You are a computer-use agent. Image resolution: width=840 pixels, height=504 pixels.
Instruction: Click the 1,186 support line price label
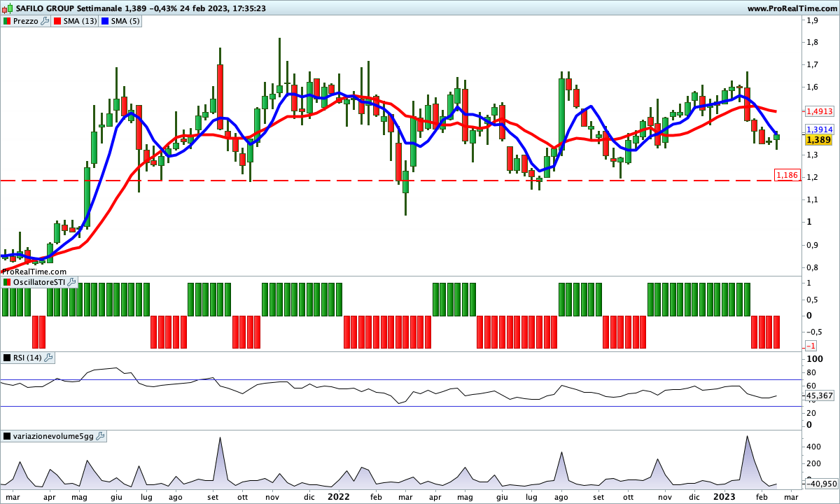pos(787,174)
